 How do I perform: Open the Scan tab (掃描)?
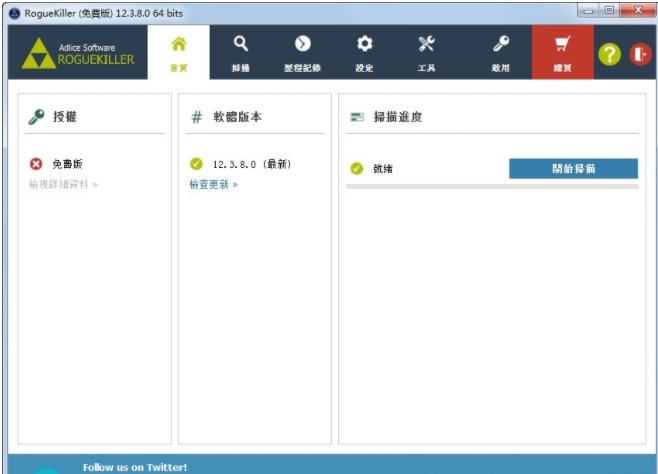[241, 52]
